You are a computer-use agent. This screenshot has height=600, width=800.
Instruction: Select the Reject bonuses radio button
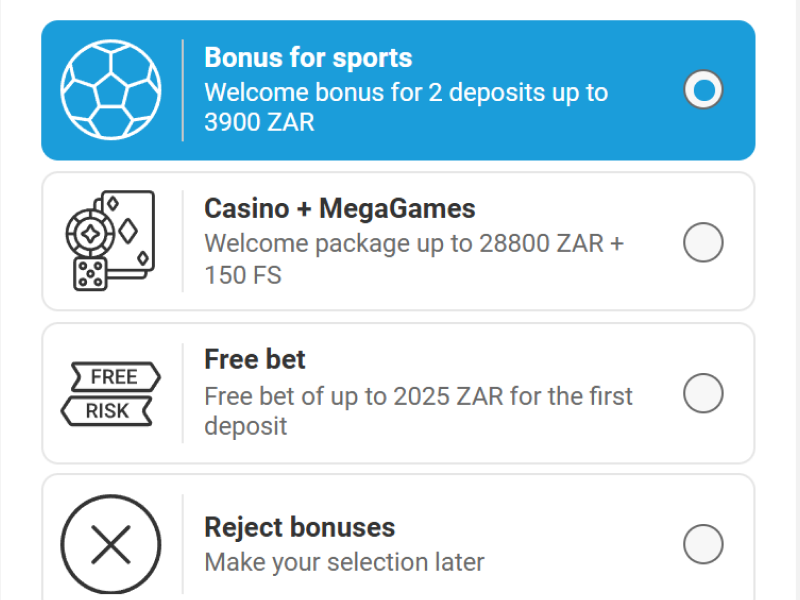(703, 544)
